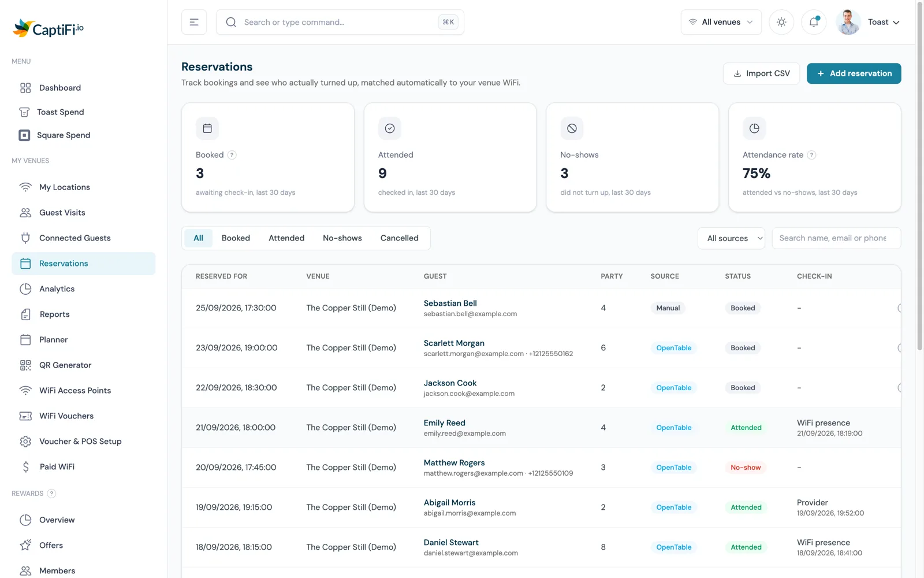Click the Manual source badge
Screen dimensions: 924x578
668,308
